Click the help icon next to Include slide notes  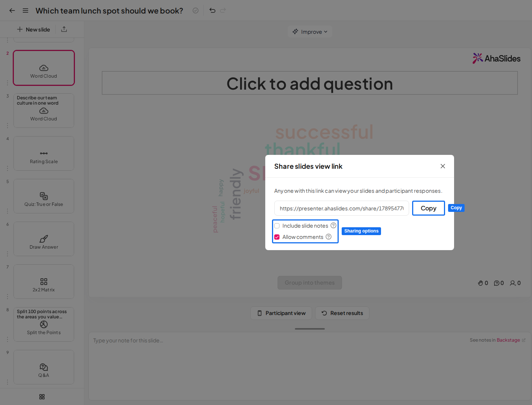click(x=333, y=225)
